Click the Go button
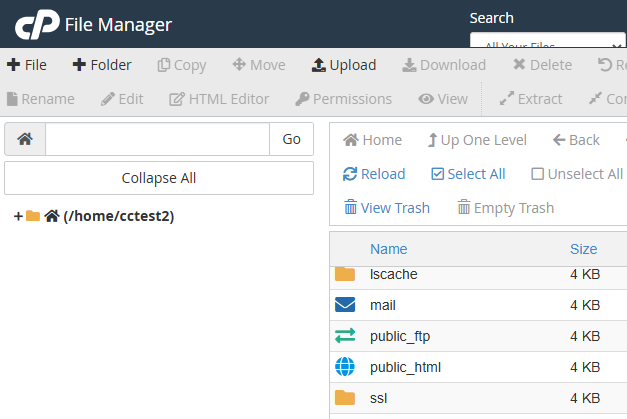The height and width of the screenshot is (419, 627). [x=292, y=139]
